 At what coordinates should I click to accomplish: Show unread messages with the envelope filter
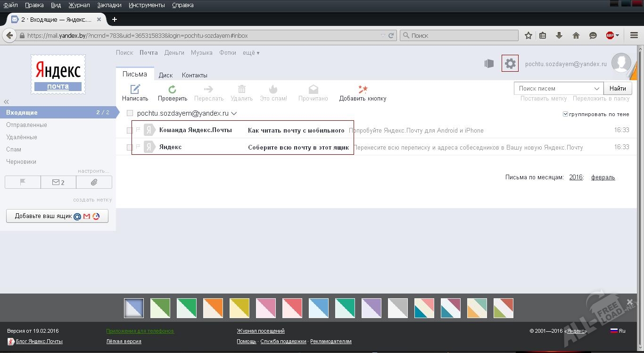pyautogui.click(x=58, y=182)
